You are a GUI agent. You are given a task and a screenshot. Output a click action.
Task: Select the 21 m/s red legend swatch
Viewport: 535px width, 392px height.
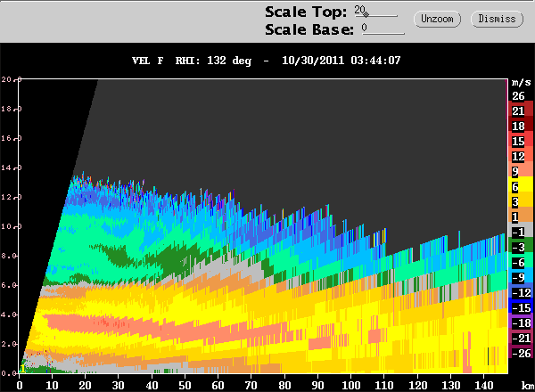pos(521,111)
